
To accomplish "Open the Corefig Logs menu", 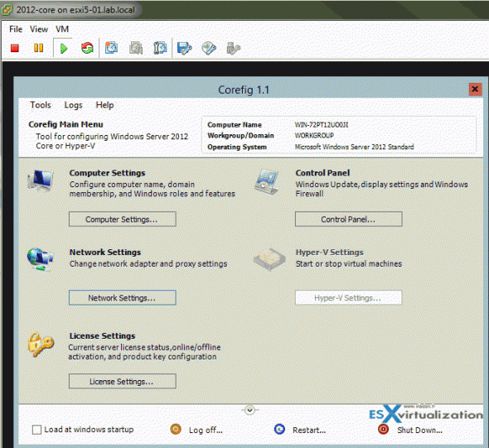I will (73, 105).
